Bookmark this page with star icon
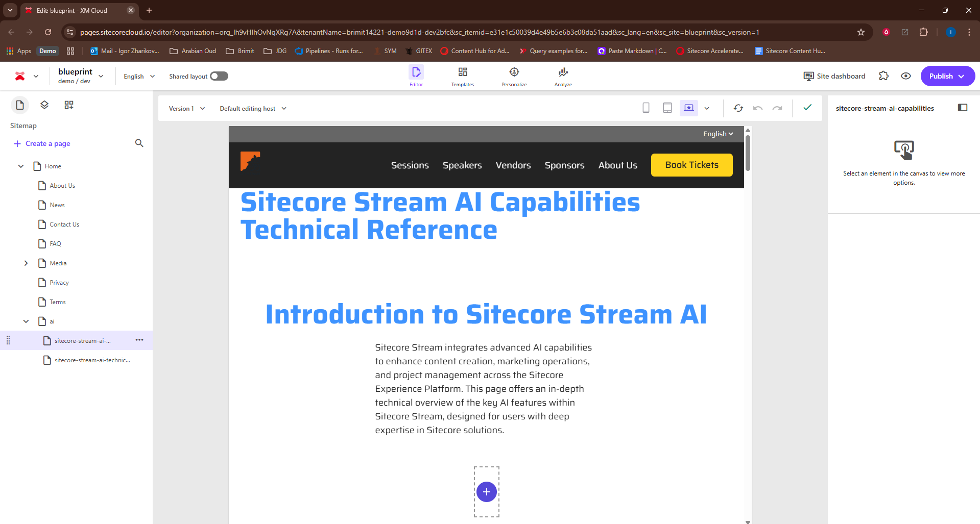Viewport: 980px width, 524px height. tap(861, 32)
